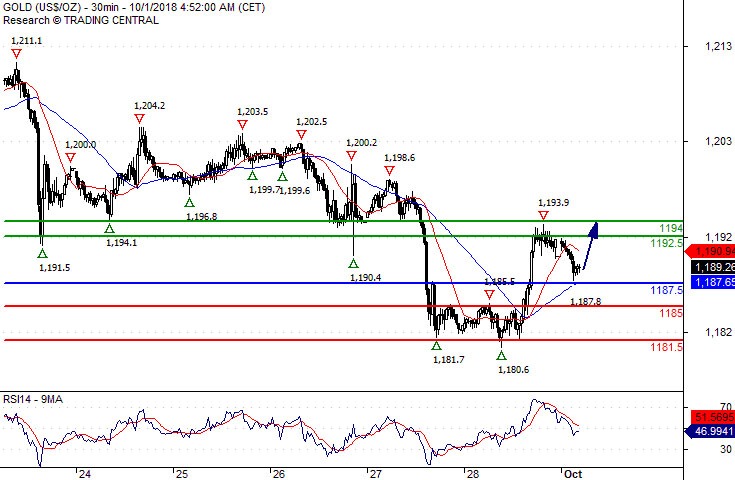Select the Research © TRADING CENTRAL credit line
Image resolution: width=735 pixels, height=480 pixels.
[81, 20]
